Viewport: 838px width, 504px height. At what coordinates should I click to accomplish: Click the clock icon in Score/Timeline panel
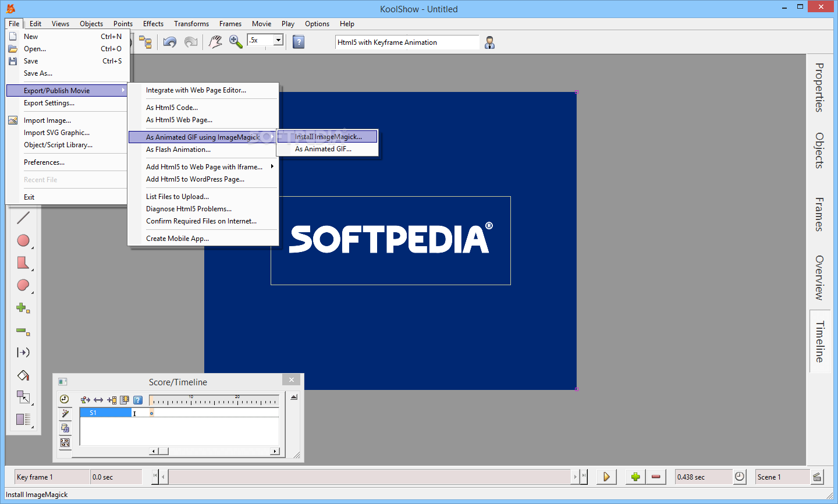65,399
